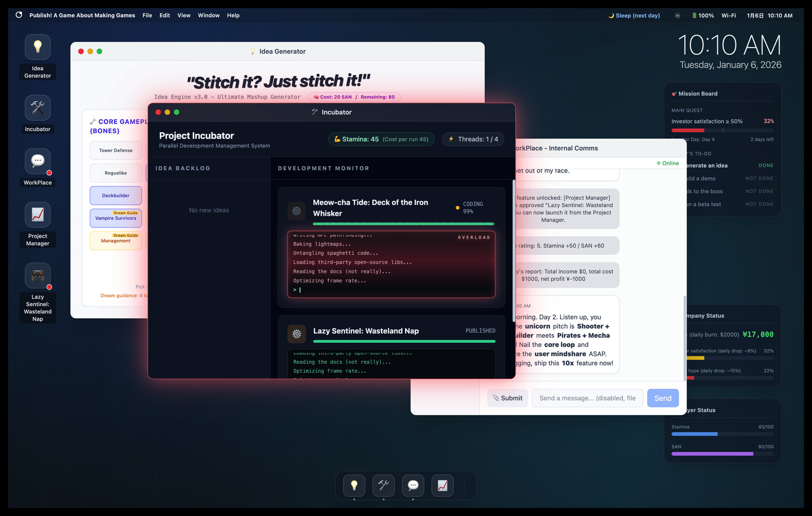Image resolution: width=812 pixels, height=516 pixels.
Task: Toggle the Deckbuilder genre tag
Action: (x=116, y=195)
